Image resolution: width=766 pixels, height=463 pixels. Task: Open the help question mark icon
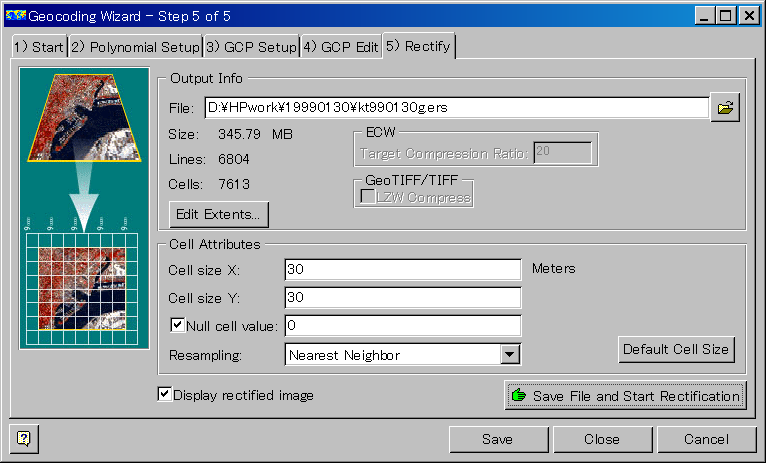[24, 439]
